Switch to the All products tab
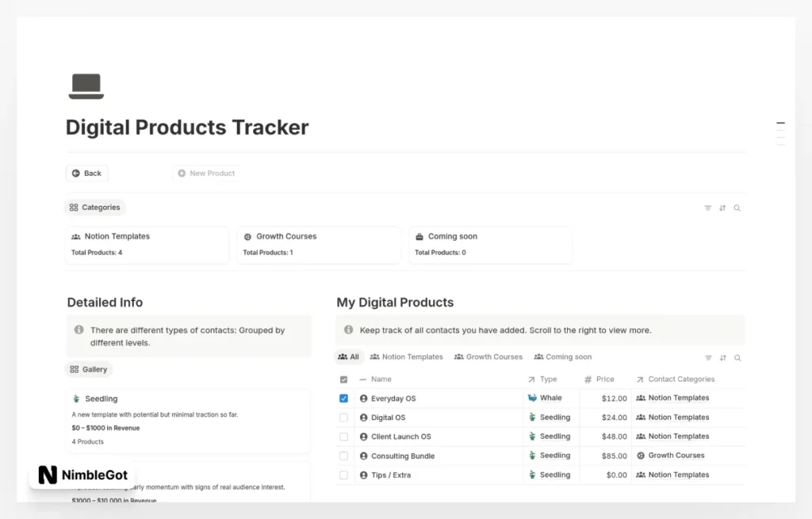Image resolution: width=812 pixels, height=519 pixels. point(349,357)
